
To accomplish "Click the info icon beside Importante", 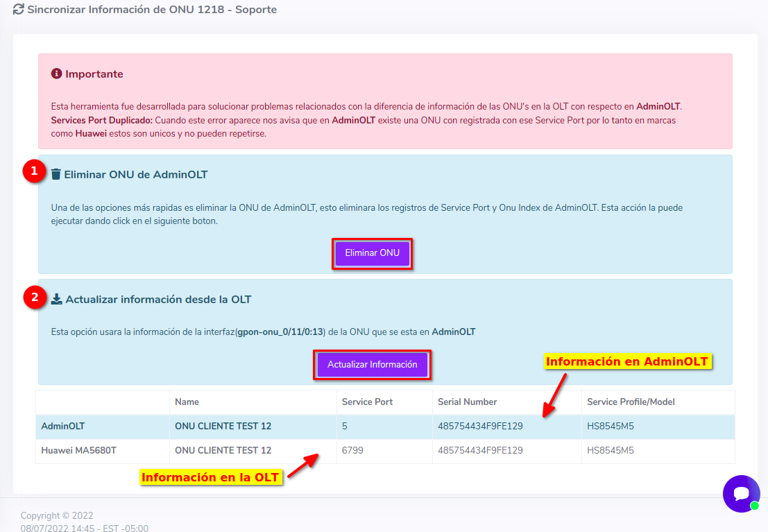I will pos(57,74).
